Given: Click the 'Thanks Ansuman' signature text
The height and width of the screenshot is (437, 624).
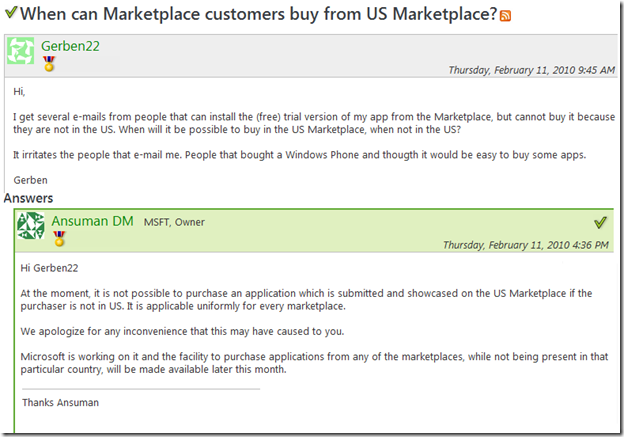Looking at the screenshot, I should (60, 403).
